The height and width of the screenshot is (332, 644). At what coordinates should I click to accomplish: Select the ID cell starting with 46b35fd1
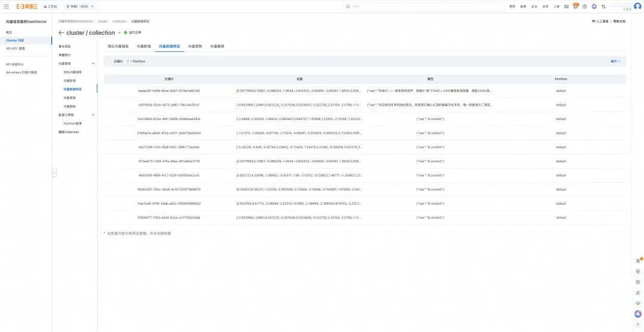(x=169, y=176)
